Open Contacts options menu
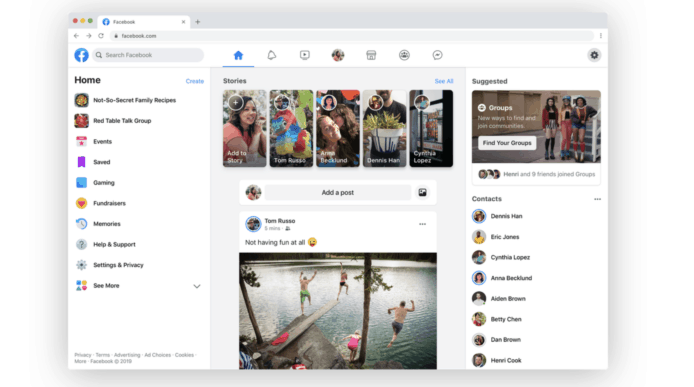The width and height of the screenshot is (694, 387). pos(597,199)
